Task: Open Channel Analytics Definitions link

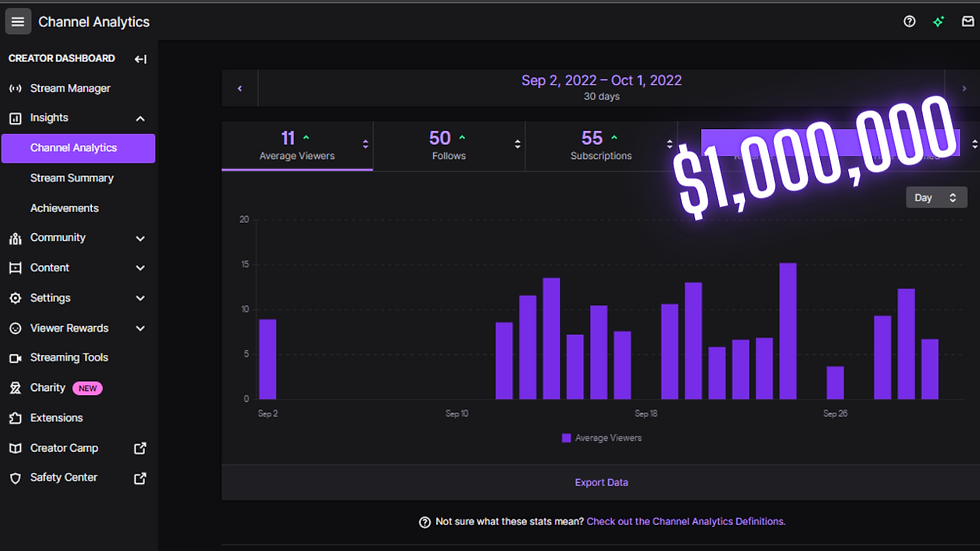Action: click(686, 522)
